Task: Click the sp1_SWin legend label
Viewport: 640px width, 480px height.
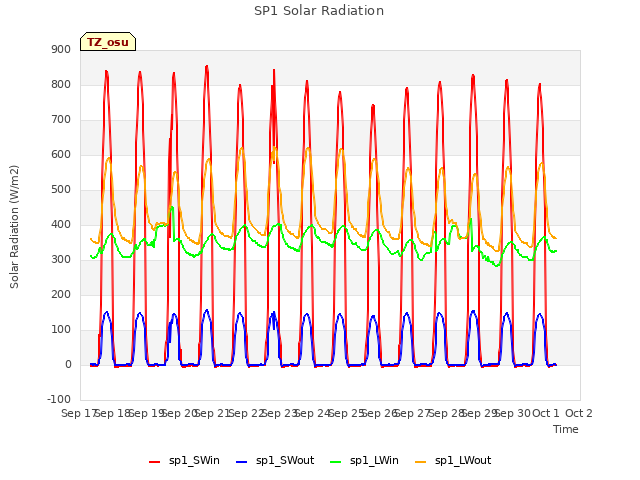Action: point(194,460)
